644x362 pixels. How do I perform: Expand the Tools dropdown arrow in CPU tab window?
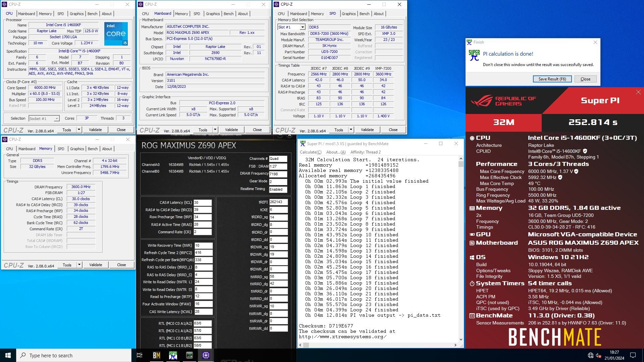pyautogui.click(x=79, y=130)
